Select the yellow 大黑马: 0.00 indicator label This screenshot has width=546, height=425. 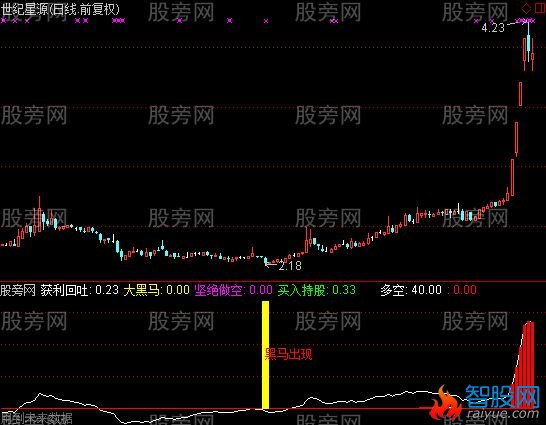(157, 290)
